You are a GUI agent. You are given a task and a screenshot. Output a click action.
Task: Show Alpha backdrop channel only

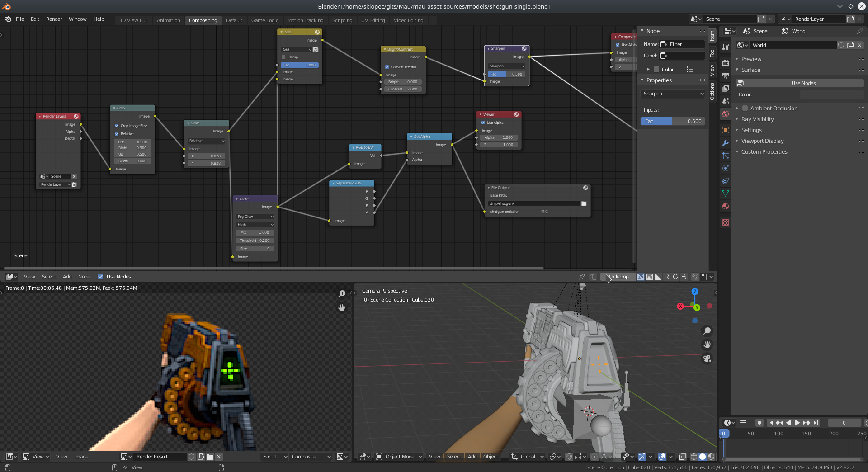tap(658, 277)
